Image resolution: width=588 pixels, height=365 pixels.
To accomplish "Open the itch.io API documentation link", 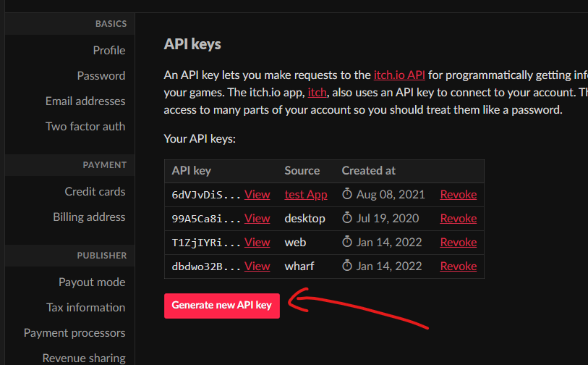I will pyautogui.click(x=399, y=75).
